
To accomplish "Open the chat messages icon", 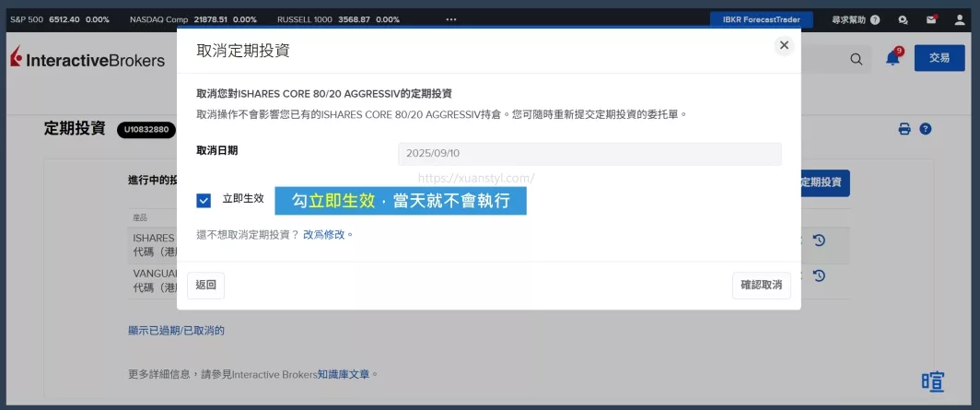I will tap(904, 20).
